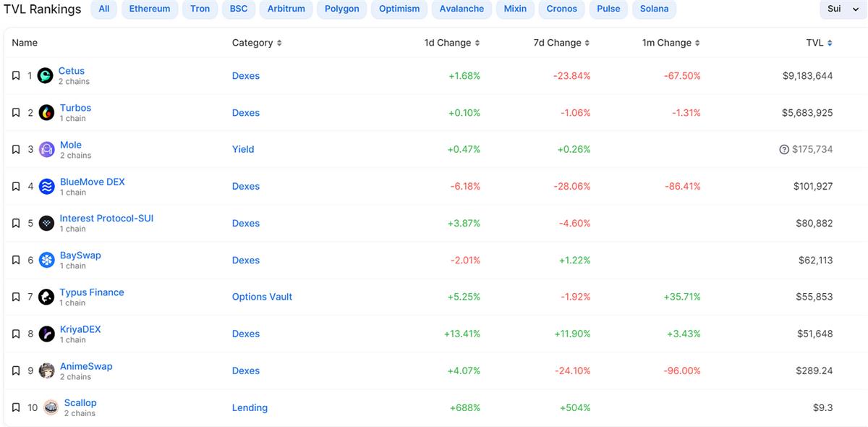Screen dimensions: 868x427
Task: Click the question mark icon beside Mole TVL
Action: pyautogui.click(x=784, y=150)
